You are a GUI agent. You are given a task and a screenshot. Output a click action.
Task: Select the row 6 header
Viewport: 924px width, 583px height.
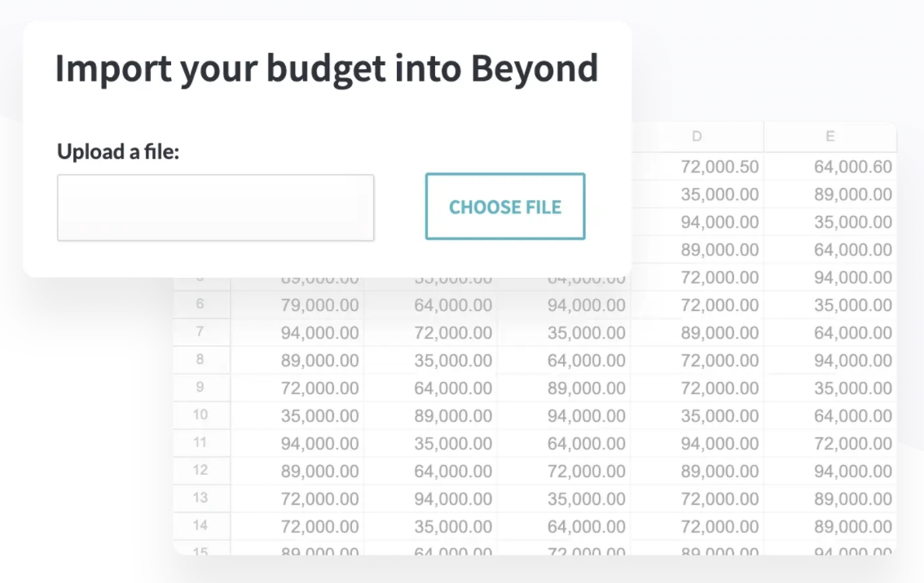point(200,305)
